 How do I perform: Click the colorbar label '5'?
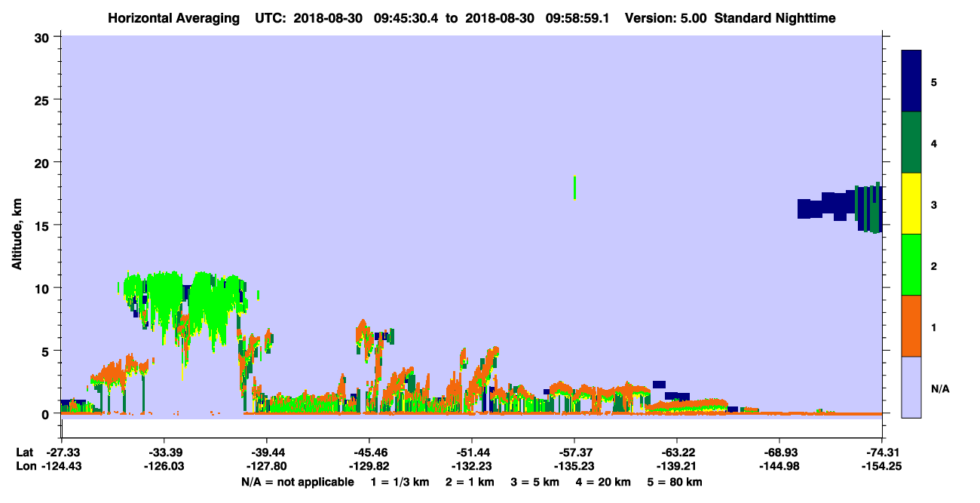(934, 81)
